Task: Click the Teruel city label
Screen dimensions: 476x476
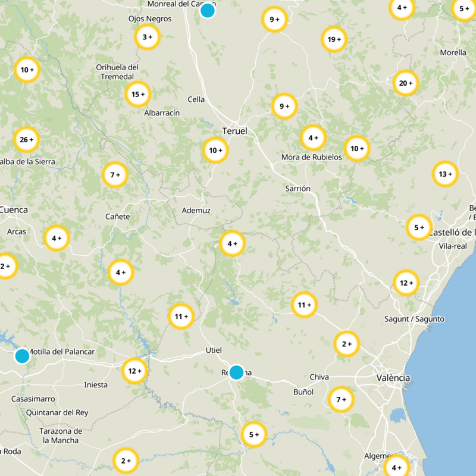Action: pyautogui.click(x=234, y=131)
